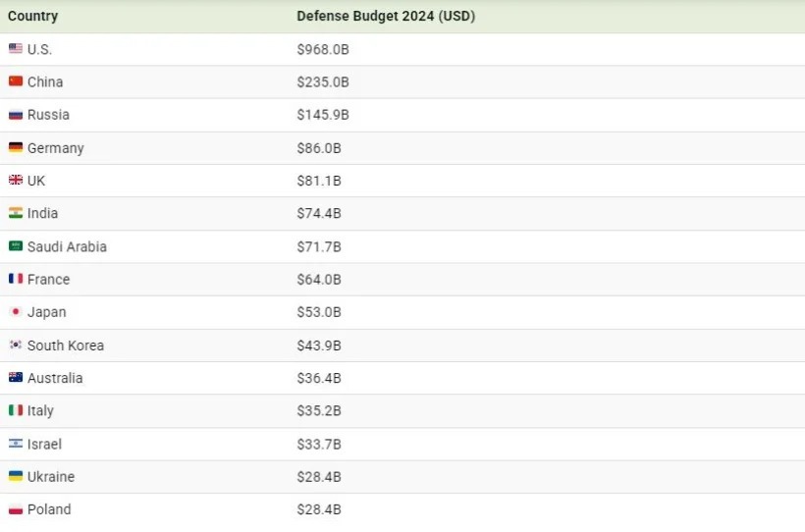Click the South Korea flag icon
The width and height of the screenshot is (805, 532).
(16, 346)
